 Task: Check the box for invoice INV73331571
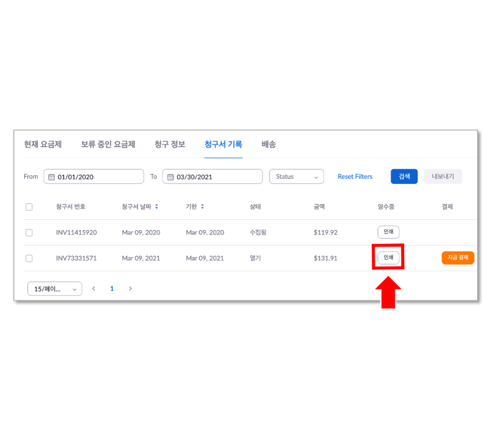29,258
